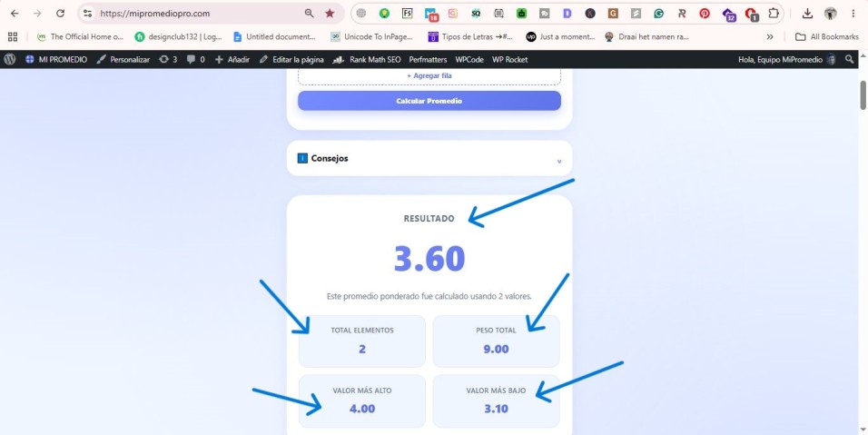Go back using the browser back arrow
The width and height of the screenshot is (868, 435).
point(15,14)
